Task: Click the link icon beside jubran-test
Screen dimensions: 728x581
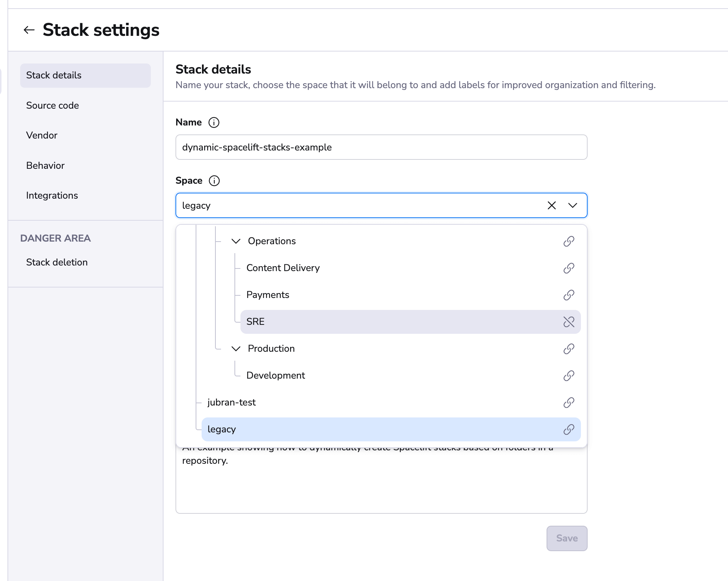Action: [x=569, y=403]
